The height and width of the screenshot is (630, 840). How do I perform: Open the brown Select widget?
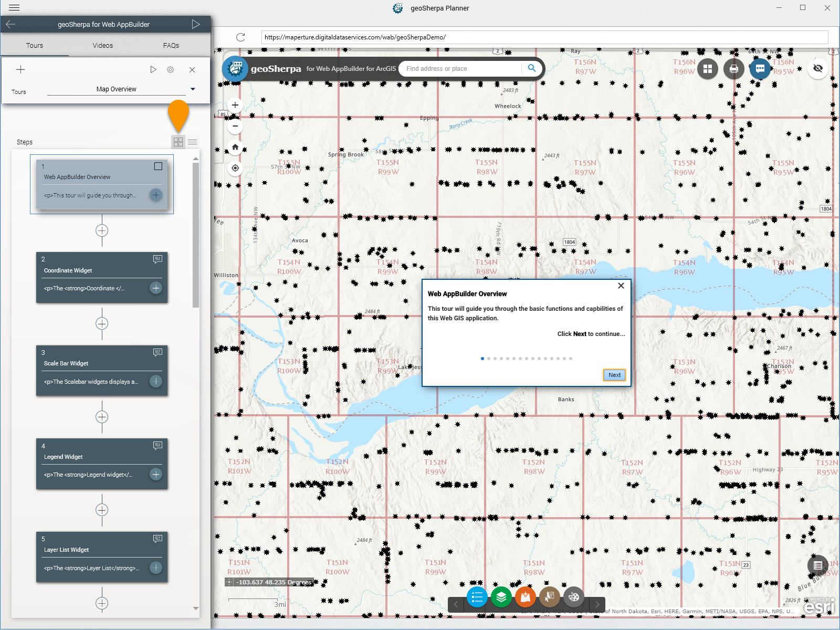click(x=550, y=596)
